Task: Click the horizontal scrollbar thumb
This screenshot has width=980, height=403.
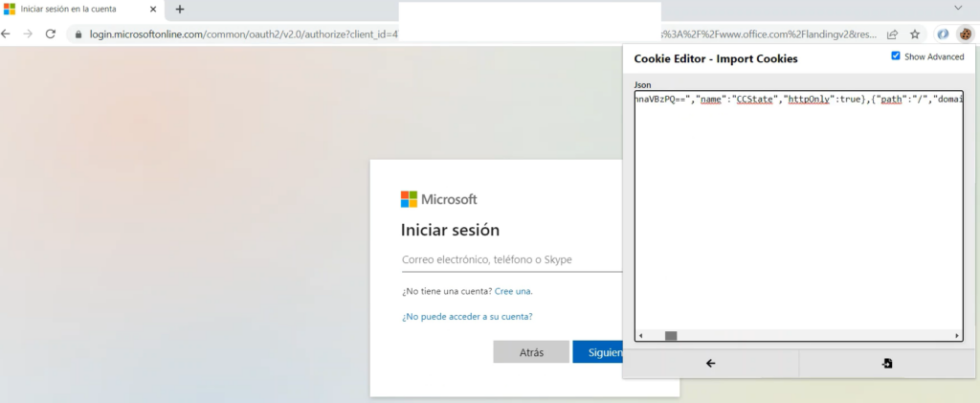Action: pos(671,336)
